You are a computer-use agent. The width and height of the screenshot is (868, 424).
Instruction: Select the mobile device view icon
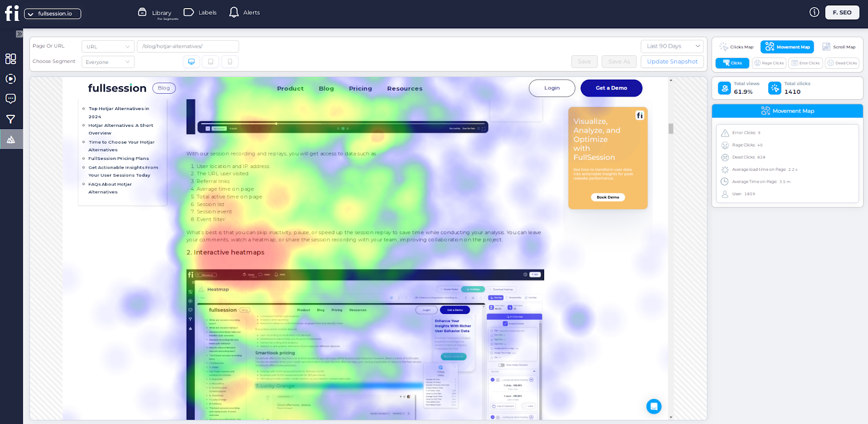pos(230,62)
